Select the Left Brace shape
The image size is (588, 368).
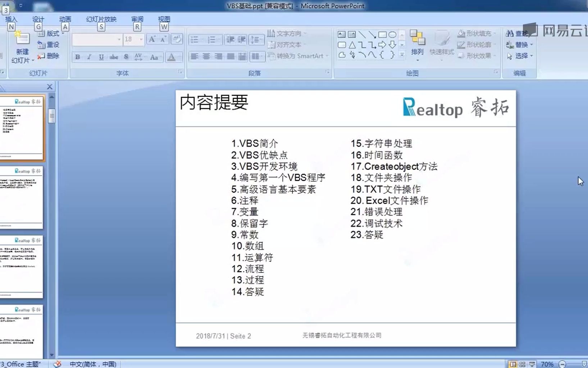coord(382,55)
